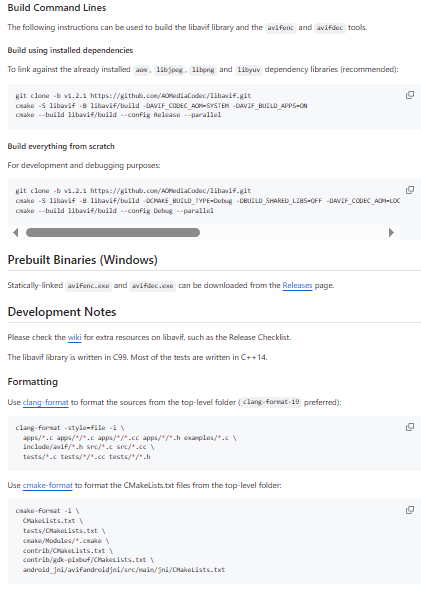Click the Build Command Lines heading
421x590 pixels.
[57, 8]
